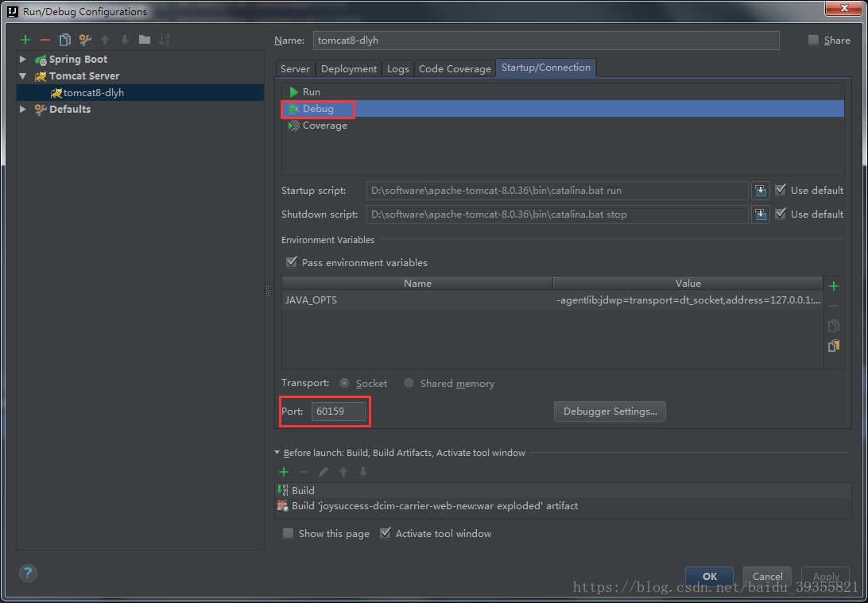Select the Run startup mode

click(563, 92)
